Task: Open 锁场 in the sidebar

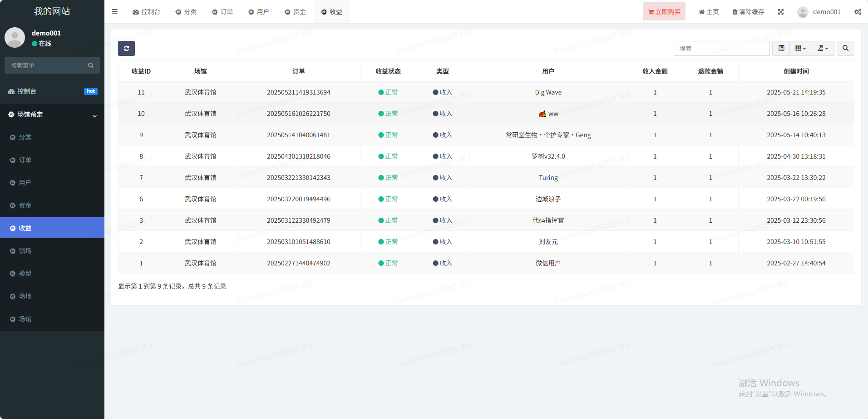Action: [x=25, y=251]
